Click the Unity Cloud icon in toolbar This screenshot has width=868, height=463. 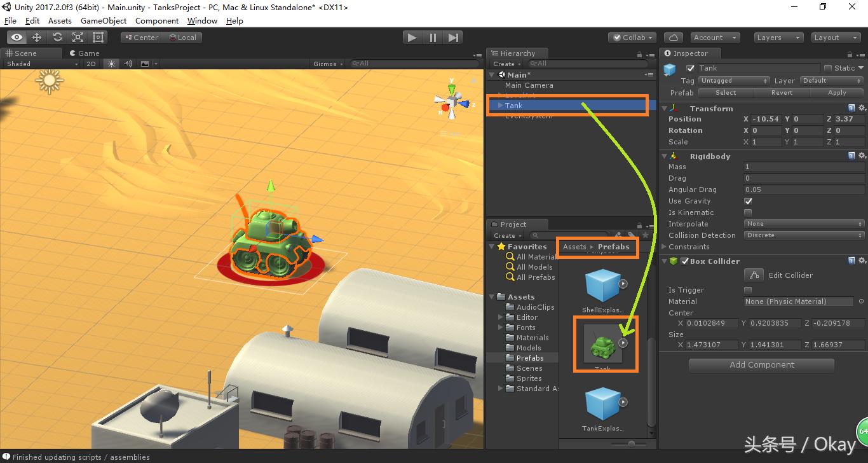pyautogui.click(x=673, y=37)
